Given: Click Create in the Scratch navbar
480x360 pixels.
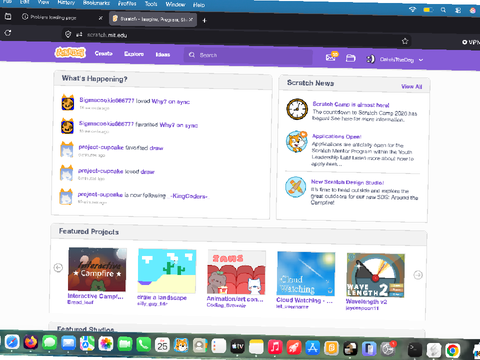Looking at the screenshot, I should pos(103,53).
